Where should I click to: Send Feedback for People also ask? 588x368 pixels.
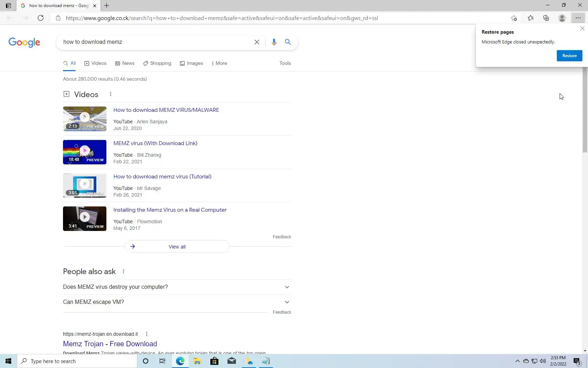[x=282, y=312]
